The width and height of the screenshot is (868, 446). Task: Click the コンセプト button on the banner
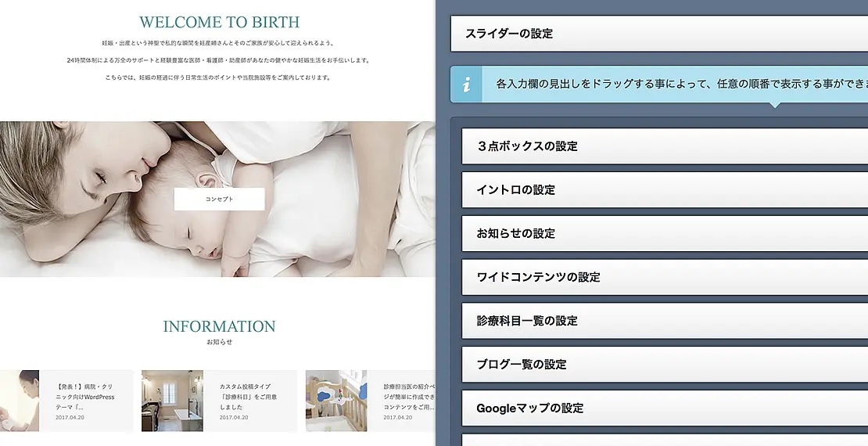[219, 199]
